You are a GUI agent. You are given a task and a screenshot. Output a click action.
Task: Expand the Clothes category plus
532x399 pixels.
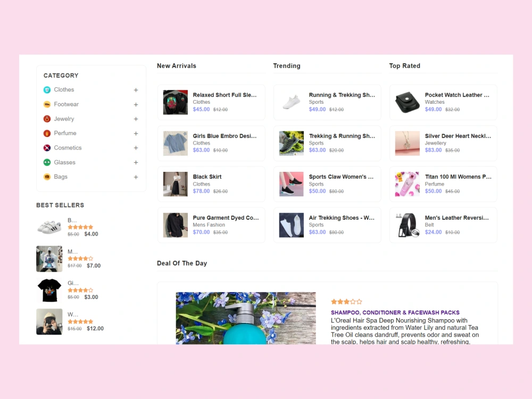(136, 90)
